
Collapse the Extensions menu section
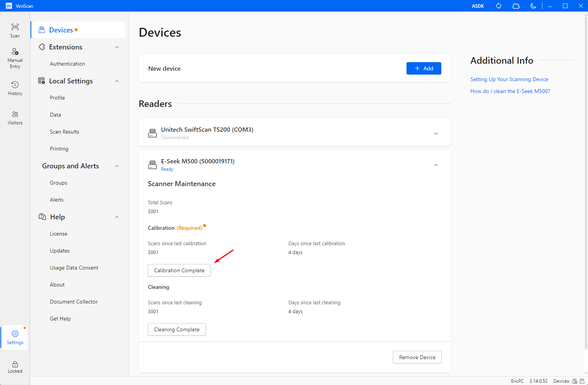click(117, 47)
